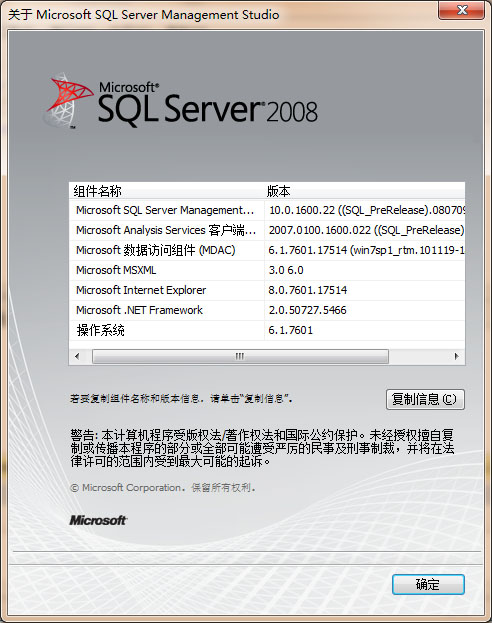
Task: Select the Microsoft Internet Explorer row
Action: pos(267,290)
